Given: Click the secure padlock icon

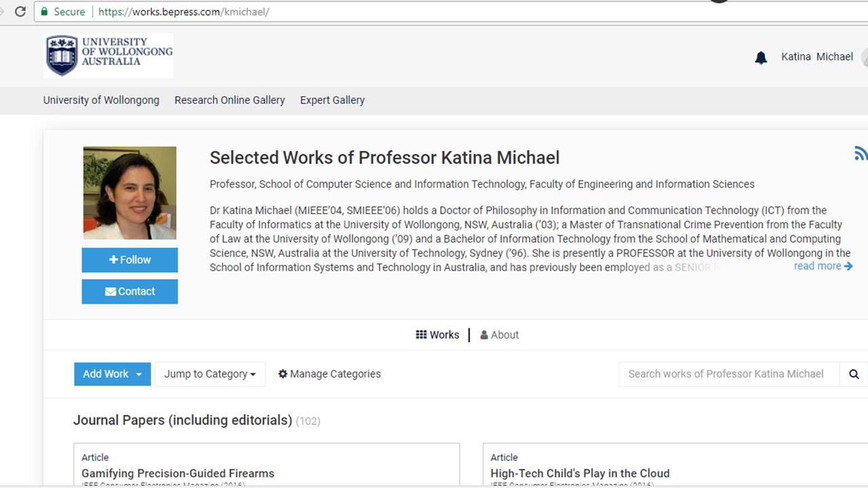Looking at the screenshot, I should [45, 12].
